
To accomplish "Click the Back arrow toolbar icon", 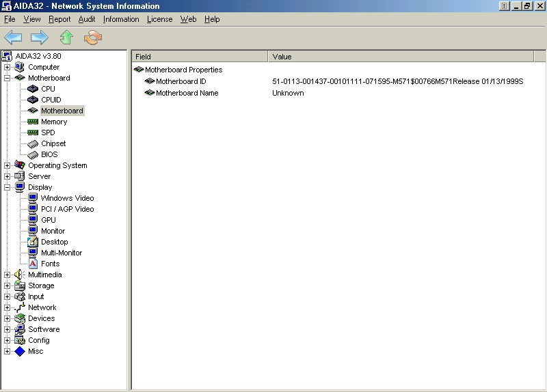I will tap(13, 38).
